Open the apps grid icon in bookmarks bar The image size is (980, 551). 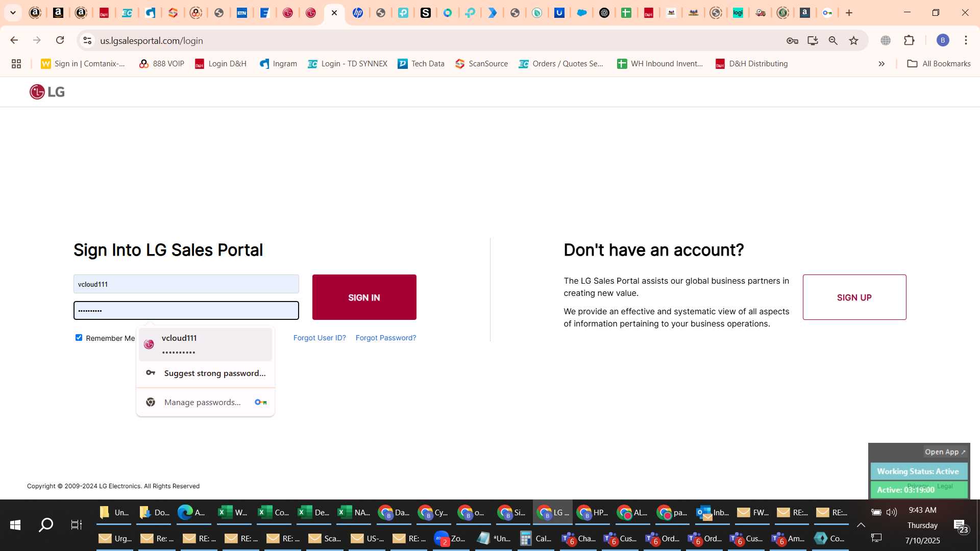(x=16, y=64)
